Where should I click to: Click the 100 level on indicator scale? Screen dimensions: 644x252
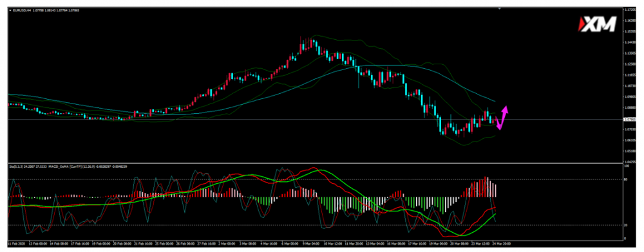point(626,166)
